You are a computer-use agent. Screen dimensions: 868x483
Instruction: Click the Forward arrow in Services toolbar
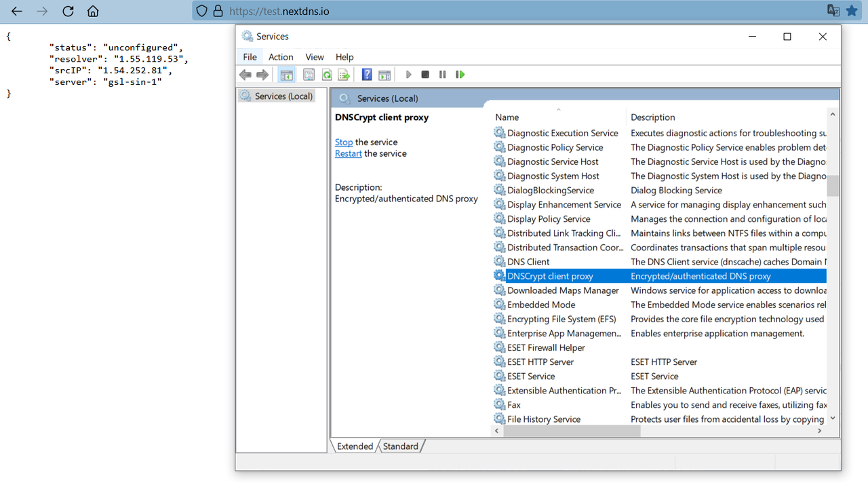262,75
